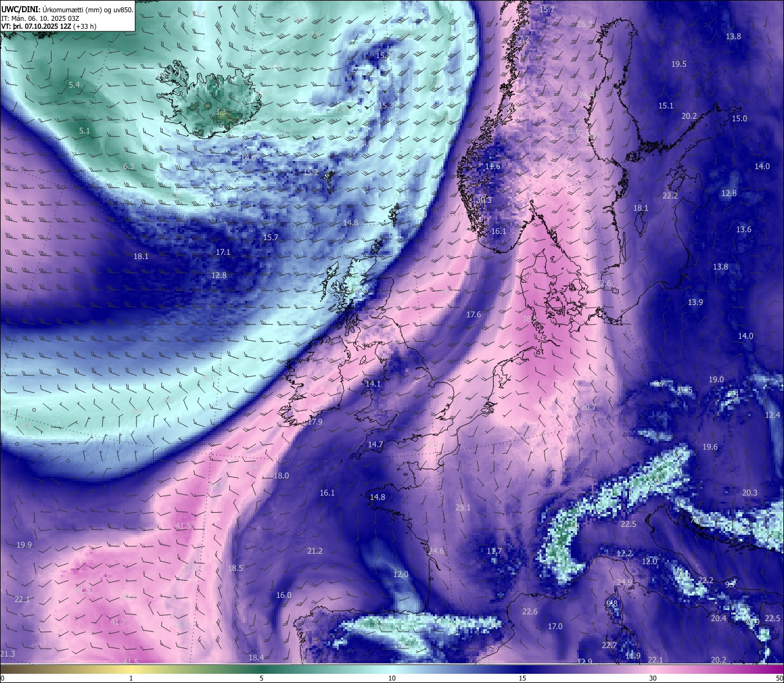The height and width of the screenshot is (683, 784).
Task: Click the 19.9 value at left edge
Action: pyautogui.click(x=24, y=545)
